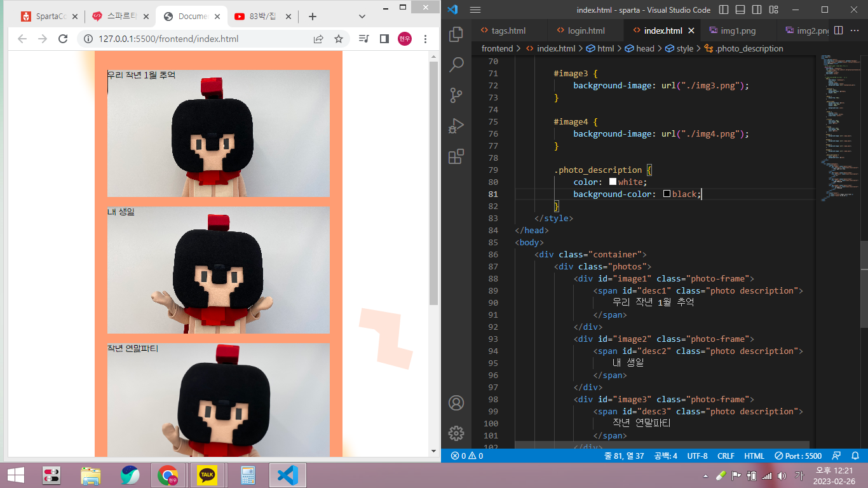868x488 pixels.
Task: Open the VS Code hamburger application menu
Action: point(475,10)
